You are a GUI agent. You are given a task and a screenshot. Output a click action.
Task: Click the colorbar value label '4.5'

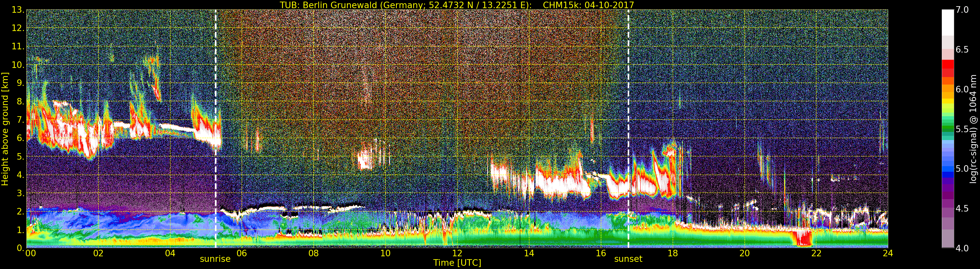point(962,208)
